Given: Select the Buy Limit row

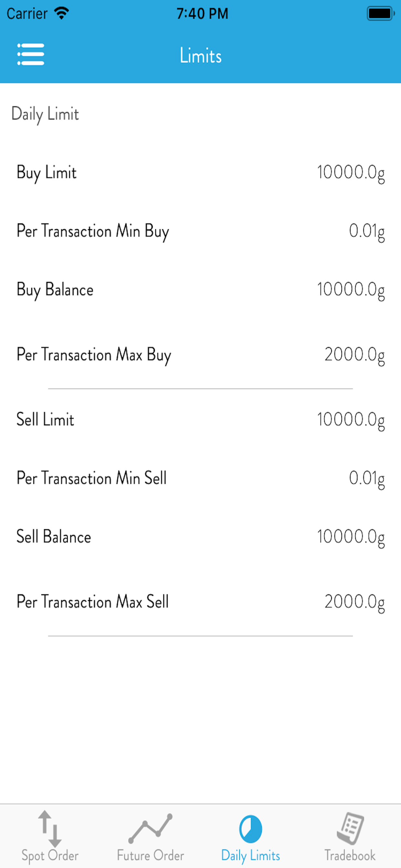Looking at the screenshot, I should point(200,172).
